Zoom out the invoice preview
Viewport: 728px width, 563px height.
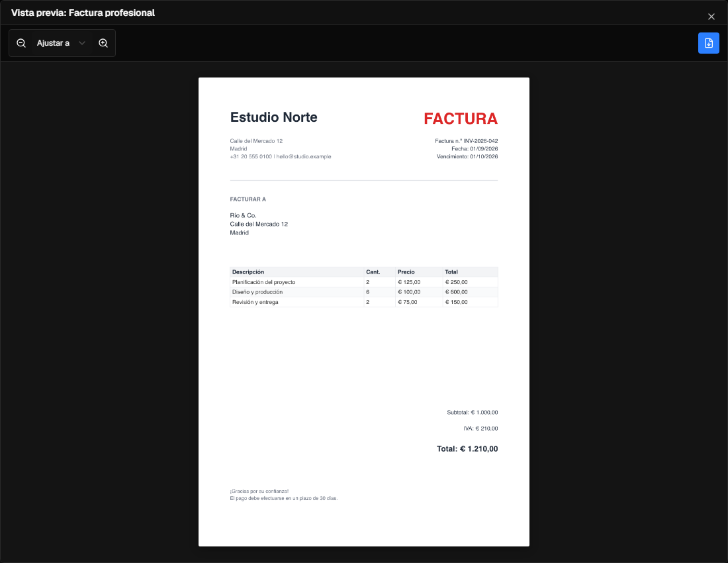click(x=21, y=43)
